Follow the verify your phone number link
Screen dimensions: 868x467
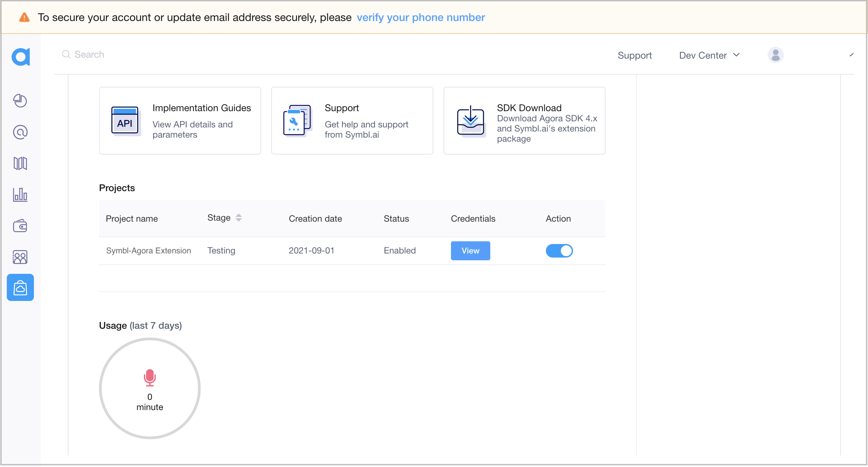421,17
